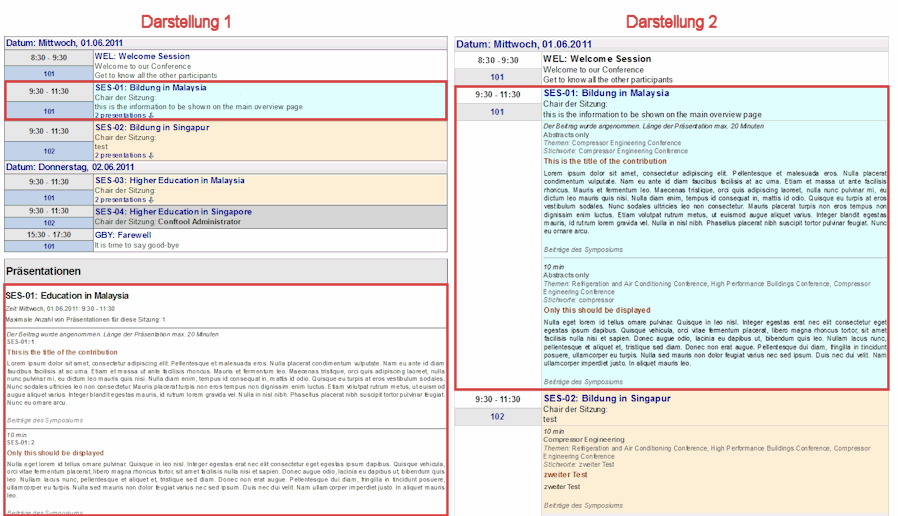Click room 102 of SES-02 in Darstellung 1
Image resolution: width=898 pixels, height=516 pixels.
click(49, 151)
